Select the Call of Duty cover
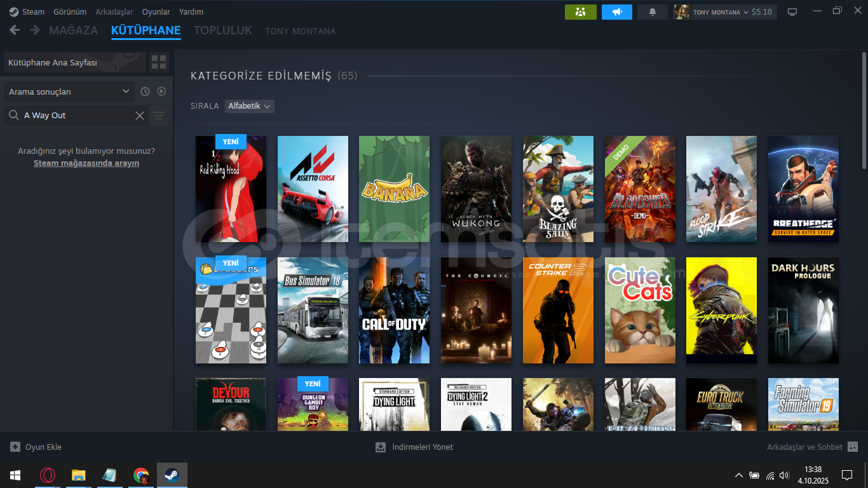The image size is (868, 488). pos(395,310)
